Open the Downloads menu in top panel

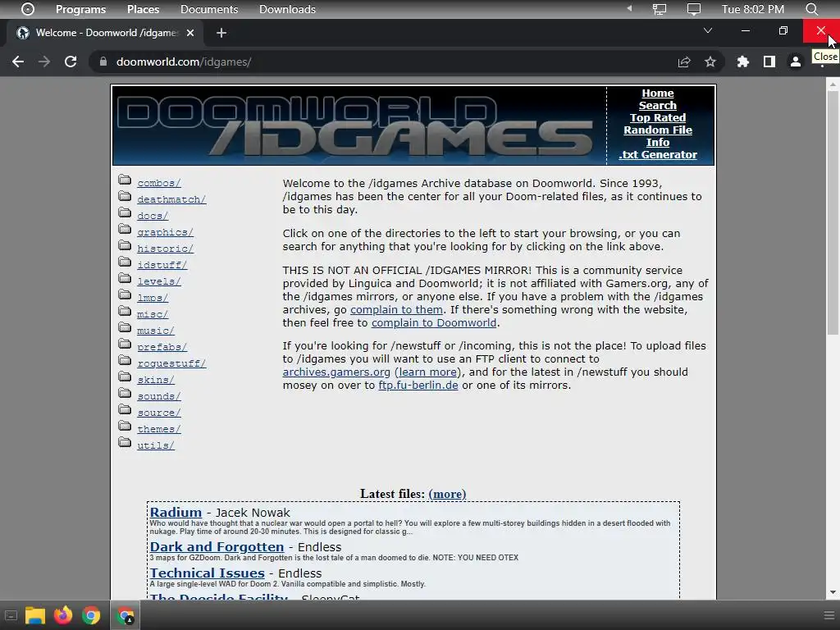click(287, 9)
